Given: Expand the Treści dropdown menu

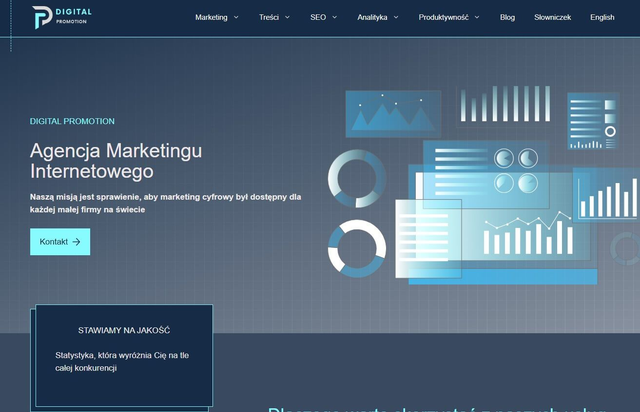Looking at the screenshot, I should pyautogui.click(x=275, y=17).
